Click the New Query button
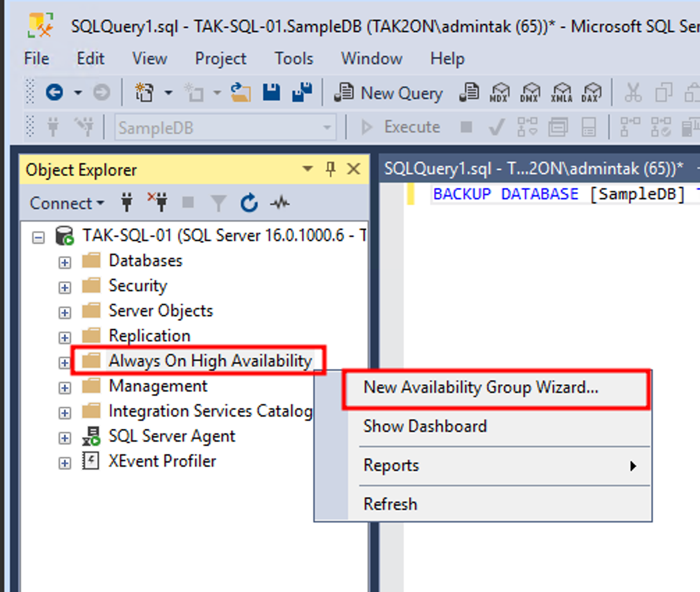Screen dimensions: 700x592 coord(388,93)
